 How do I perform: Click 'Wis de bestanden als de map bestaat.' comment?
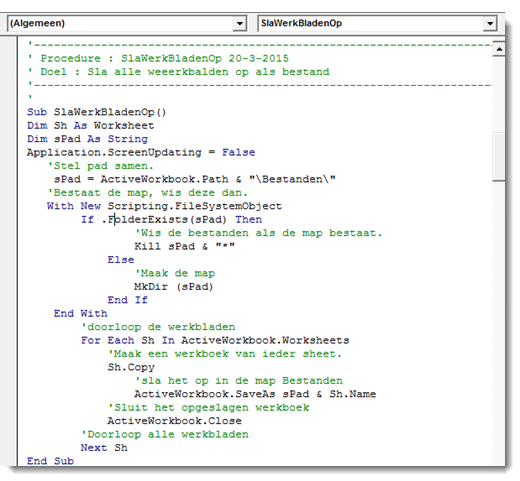coord(258,233)
